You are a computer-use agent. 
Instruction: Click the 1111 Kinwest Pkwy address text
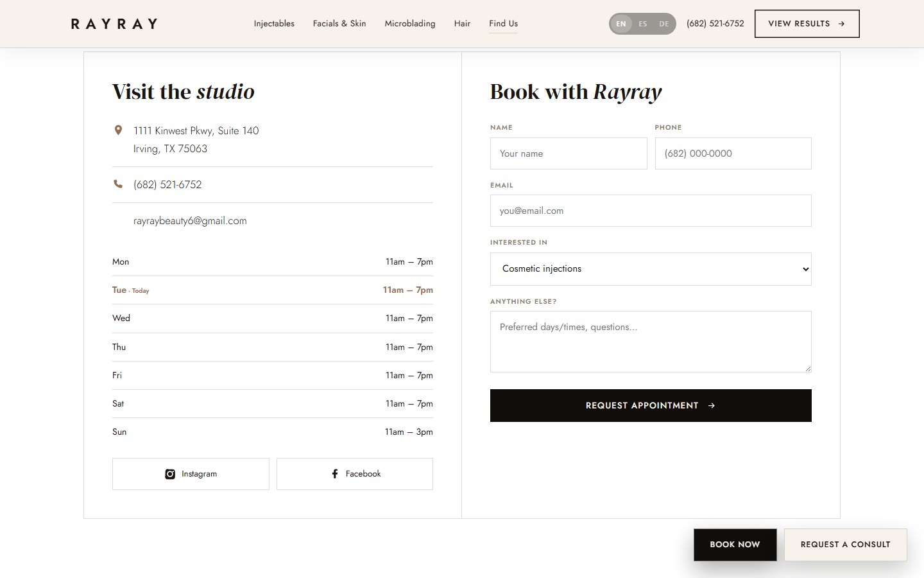(196, 139)
